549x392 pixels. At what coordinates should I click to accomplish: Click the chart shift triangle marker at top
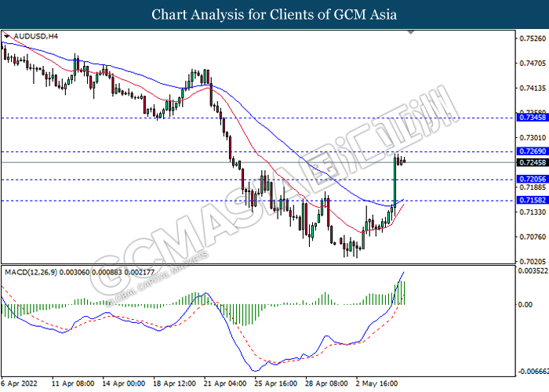411,33
